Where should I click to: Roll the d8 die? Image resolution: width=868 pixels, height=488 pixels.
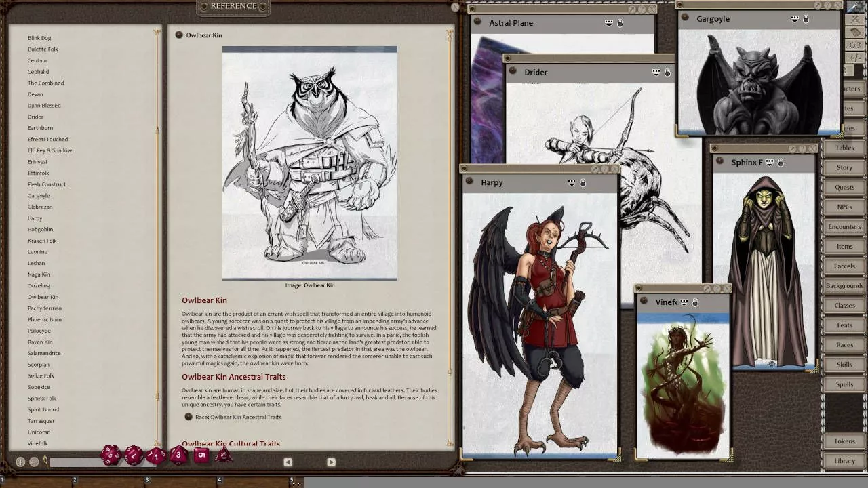[178, 455]
